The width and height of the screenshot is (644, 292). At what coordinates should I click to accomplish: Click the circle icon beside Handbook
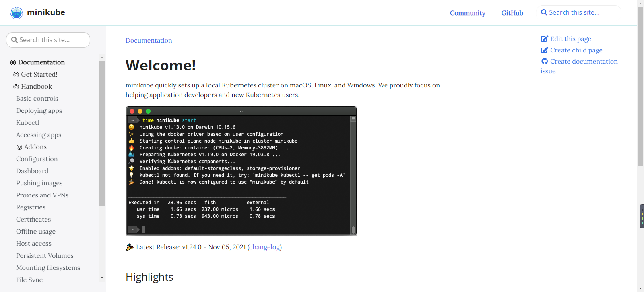pyautogui.click(x=16, y=87)
